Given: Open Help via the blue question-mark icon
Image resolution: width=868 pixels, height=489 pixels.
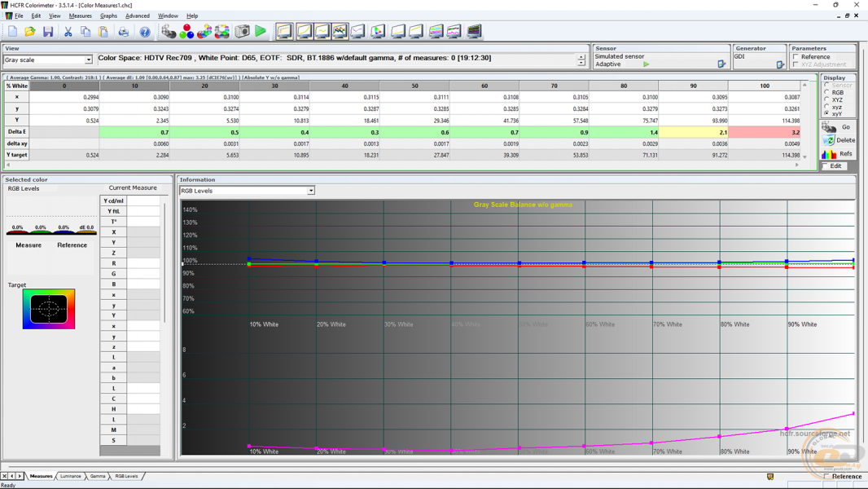Looking at the screenshot, I should [x=144, y=32].
